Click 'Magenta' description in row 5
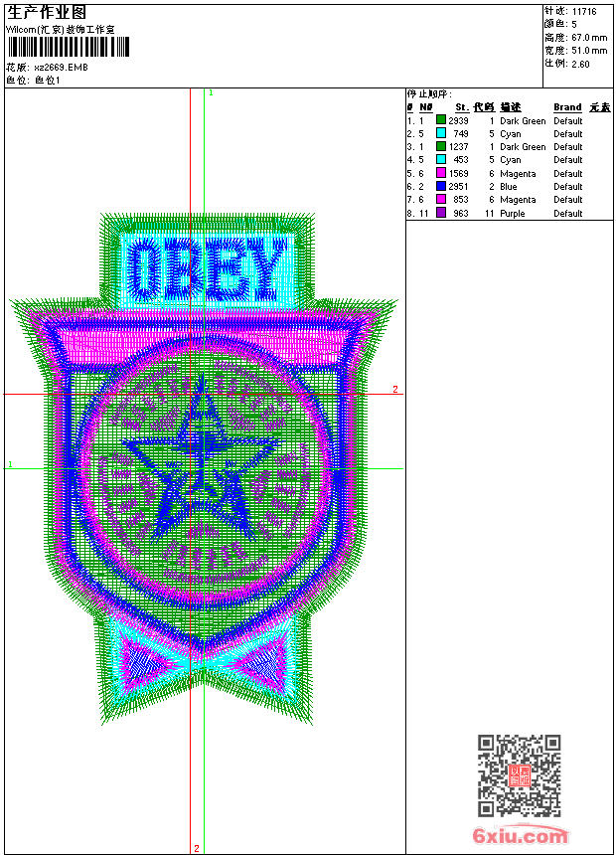 tap(518, 173)
